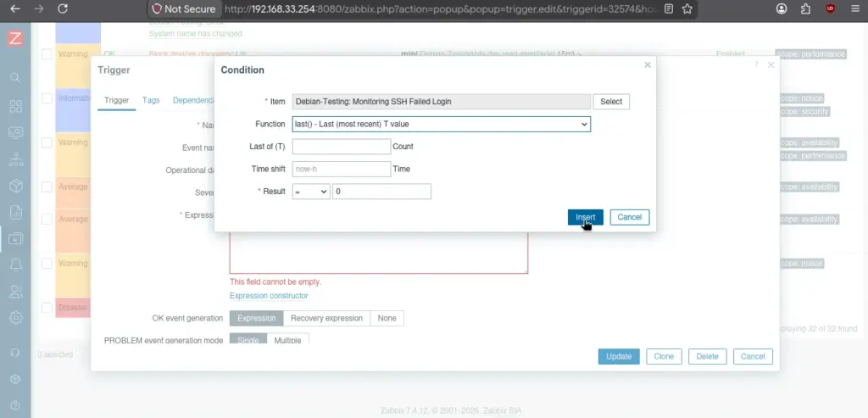This screenshot has width=868, height=418.
Task: Set PROBLEM event generation mode to Single
Action: pyautogui.click(x=248, y=340)
